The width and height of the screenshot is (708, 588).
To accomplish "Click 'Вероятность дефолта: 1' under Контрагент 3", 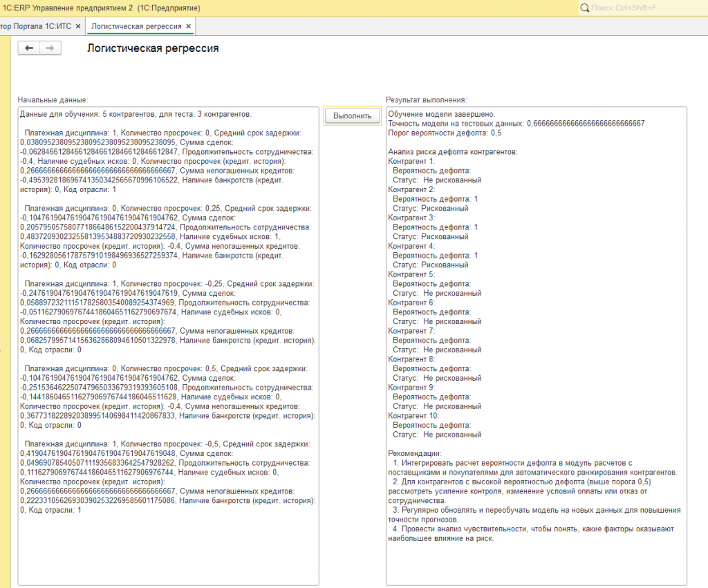I will pos(436,227).
